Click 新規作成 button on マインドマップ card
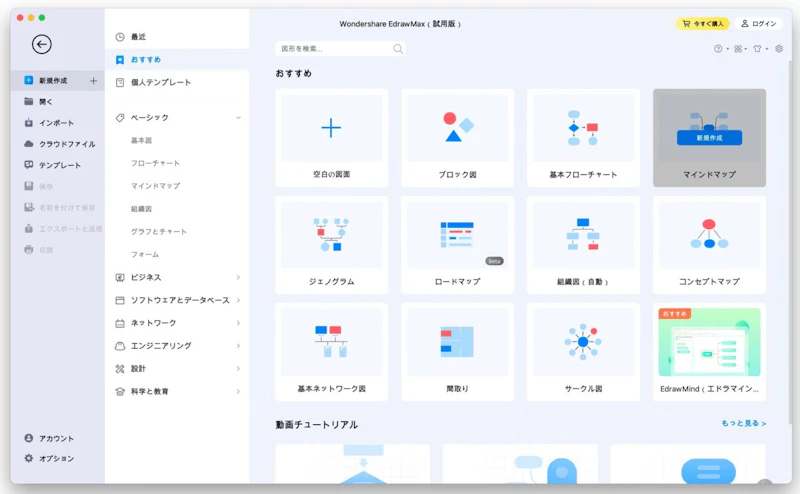The width and height of the screenshot is (800, 494). (709, 138)
